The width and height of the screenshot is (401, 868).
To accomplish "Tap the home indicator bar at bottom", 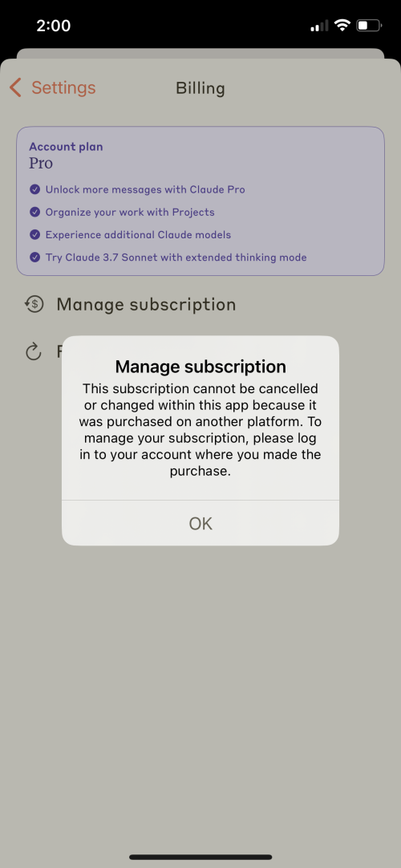I will 200,857.
